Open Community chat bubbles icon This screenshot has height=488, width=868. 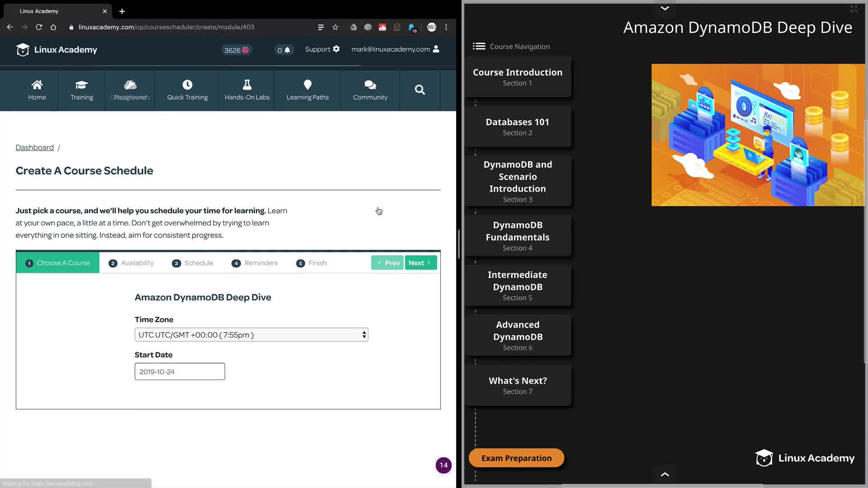click(x=370, y=85)
